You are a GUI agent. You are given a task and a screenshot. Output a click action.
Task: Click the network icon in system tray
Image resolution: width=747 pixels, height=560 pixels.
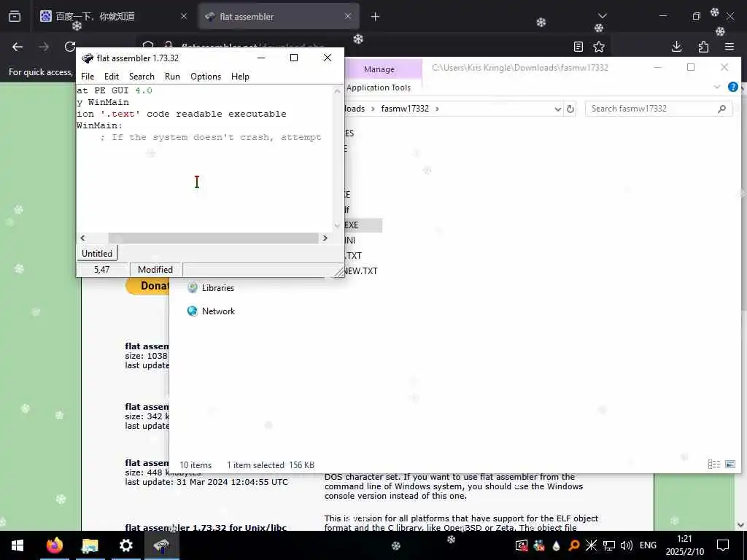point(609,545)
